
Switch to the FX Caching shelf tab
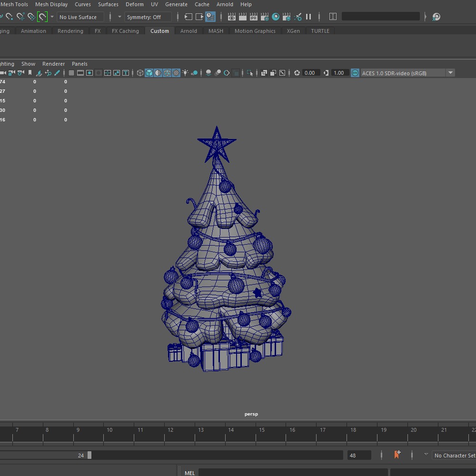click(x=125, y=31)
